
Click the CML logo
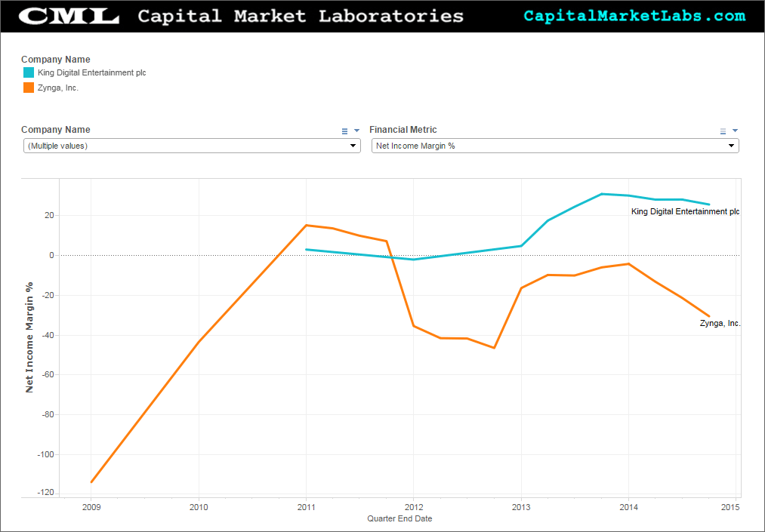(x=69, y=16)
